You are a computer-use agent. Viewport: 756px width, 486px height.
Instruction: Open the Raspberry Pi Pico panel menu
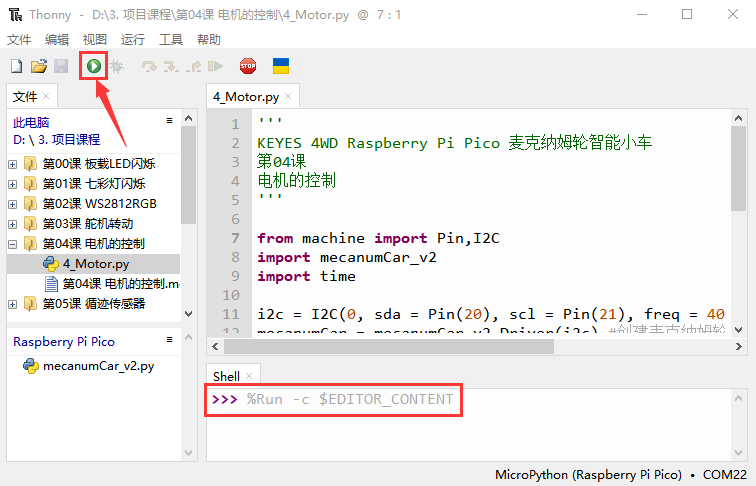point(169,339)
